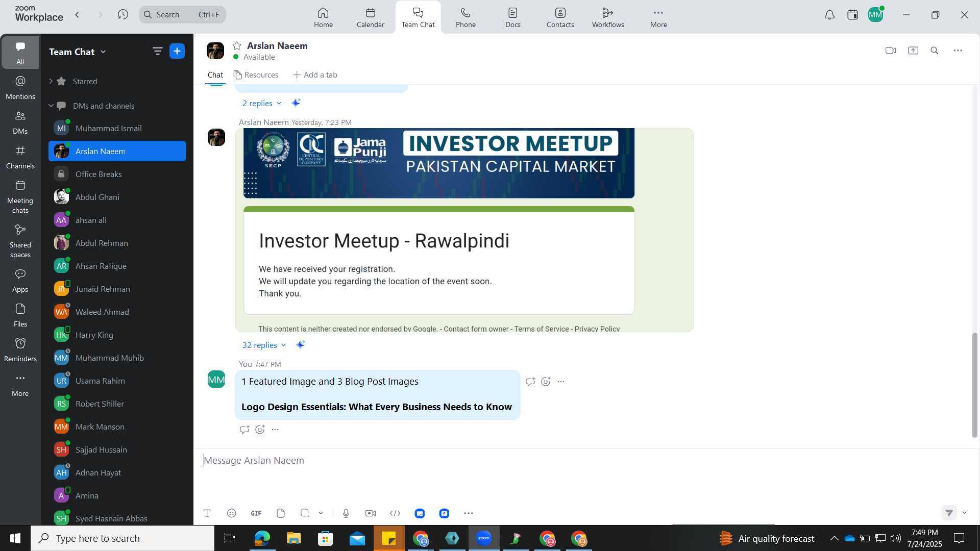Open text formatting tool in composer
The height and width of the screenshot is (551, 980).
207,513
